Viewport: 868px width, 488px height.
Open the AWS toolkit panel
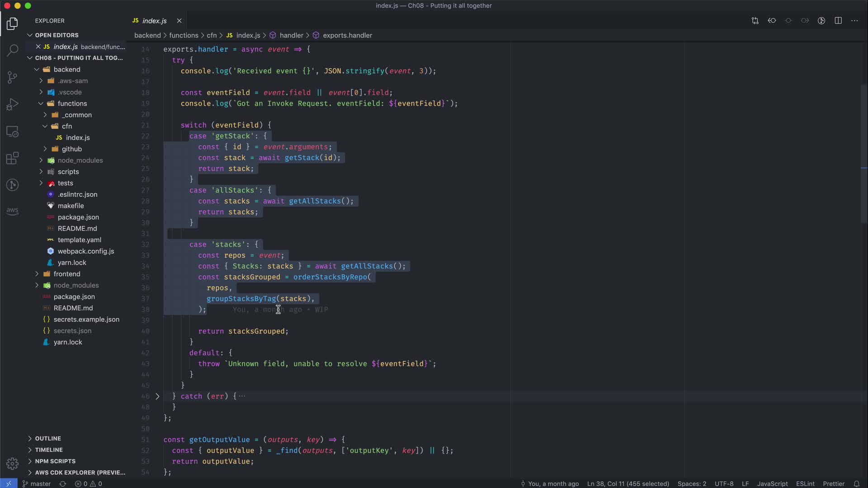pos(13,211)
